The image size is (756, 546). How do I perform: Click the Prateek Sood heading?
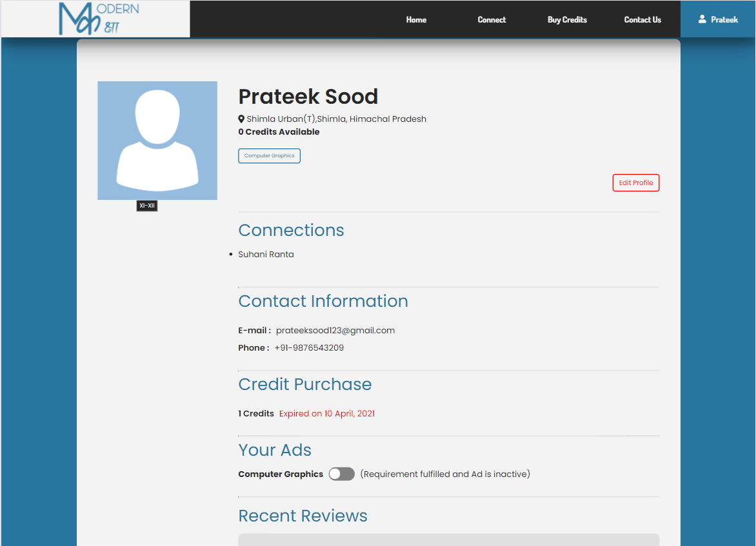308,96
